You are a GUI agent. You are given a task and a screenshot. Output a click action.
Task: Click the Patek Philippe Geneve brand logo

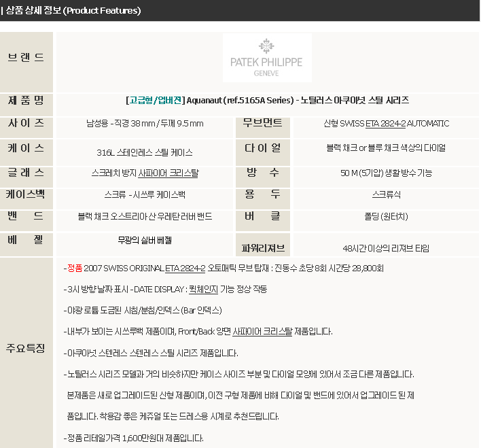pyautogui.click(x=267, y=58)
